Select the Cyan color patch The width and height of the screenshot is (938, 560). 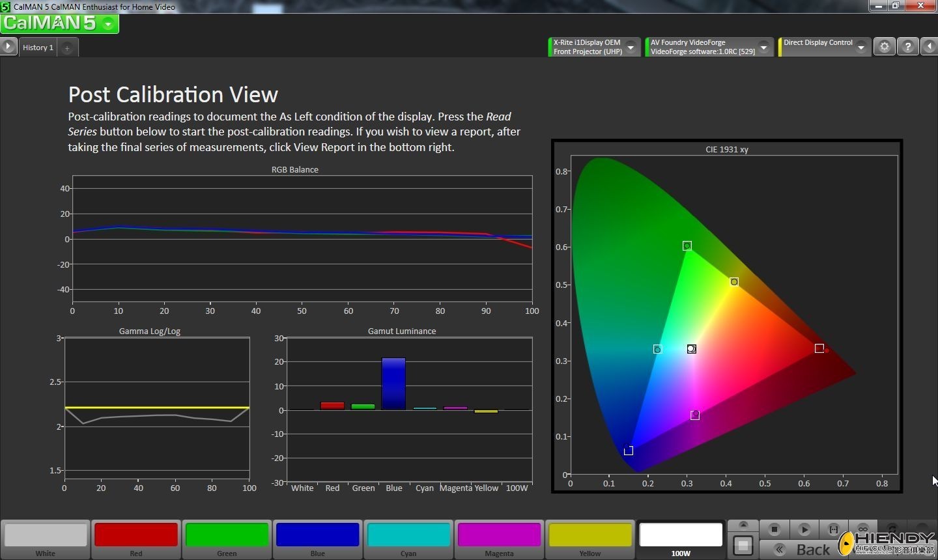point(408,535)
